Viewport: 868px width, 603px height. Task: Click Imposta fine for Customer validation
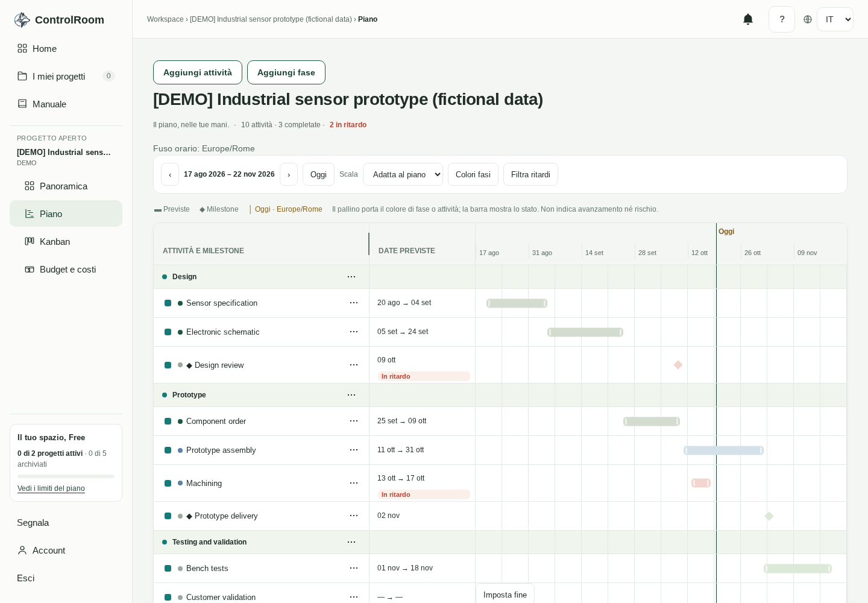pos(505,594)
